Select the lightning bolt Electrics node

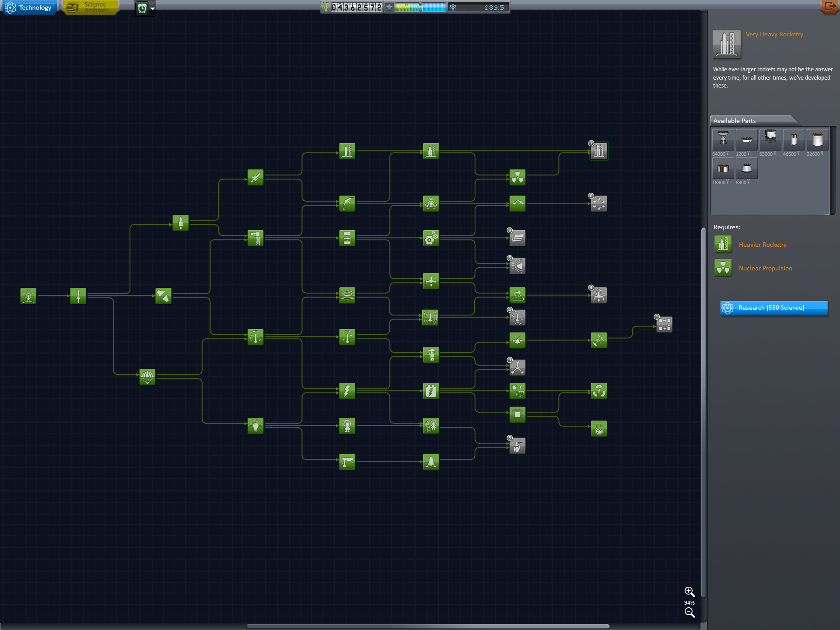pos(347,391)
